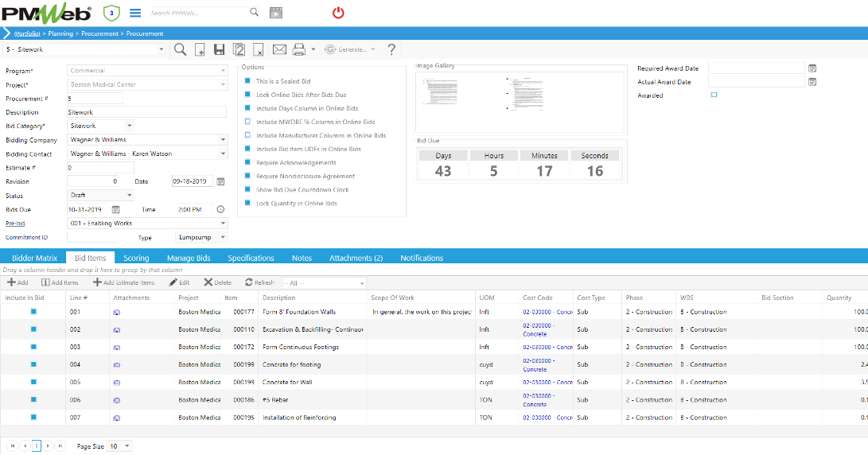Click the Delete X button in grid

pos(217,282)
